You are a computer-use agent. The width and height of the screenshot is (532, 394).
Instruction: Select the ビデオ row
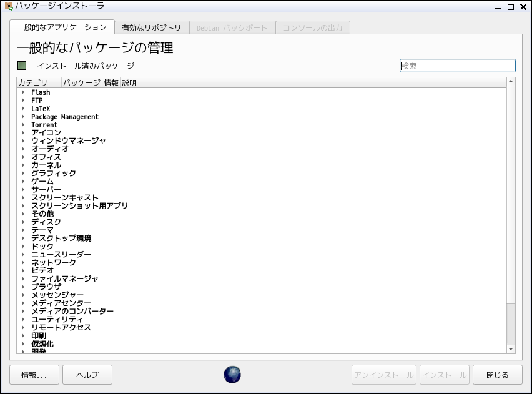pos(262,270)
